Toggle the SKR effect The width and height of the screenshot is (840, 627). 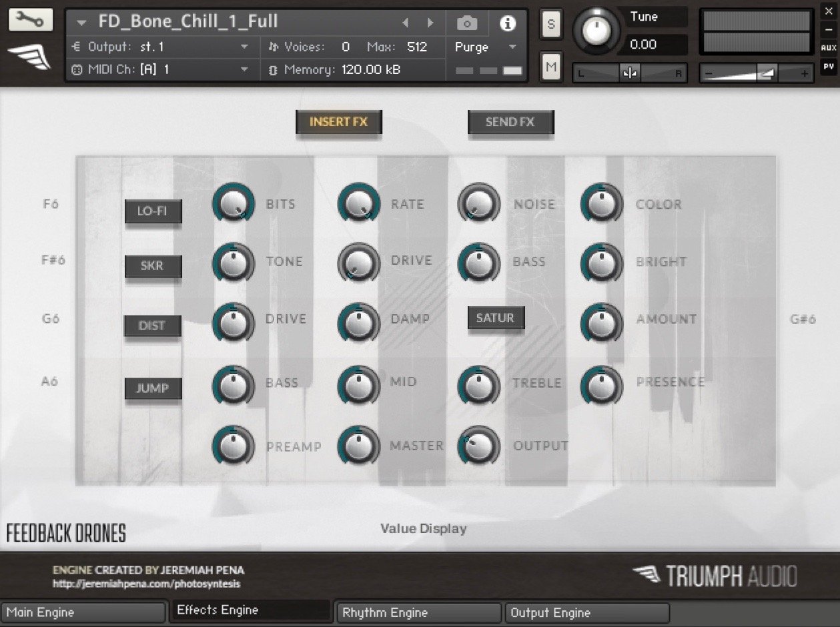152,266
